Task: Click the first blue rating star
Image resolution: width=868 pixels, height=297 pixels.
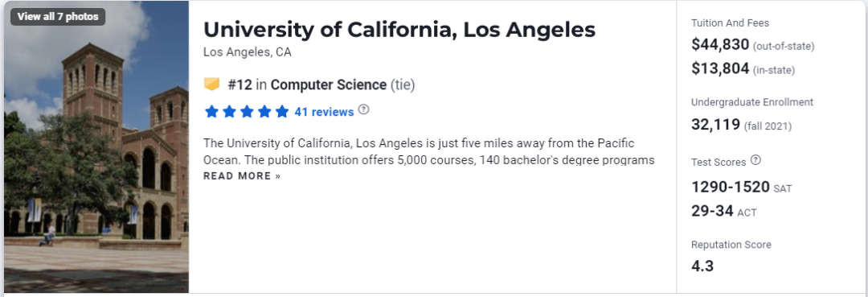Action: click(211, 112)
